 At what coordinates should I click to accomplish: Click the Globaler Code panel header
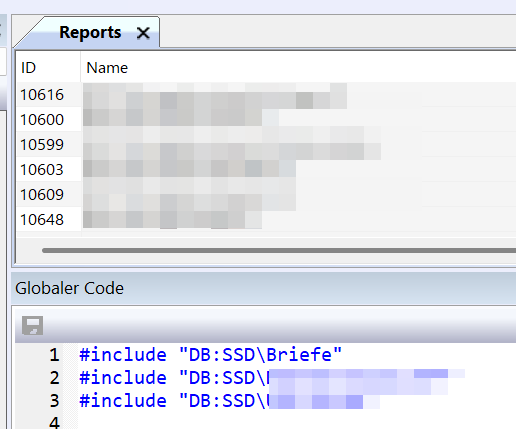pos(263,288)
